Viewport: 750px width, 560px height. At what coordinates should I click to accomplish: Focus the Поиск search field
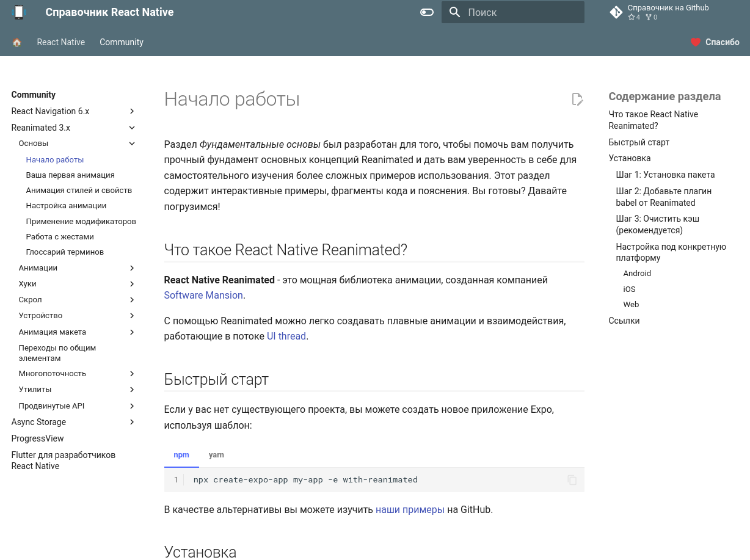[513, 12]
